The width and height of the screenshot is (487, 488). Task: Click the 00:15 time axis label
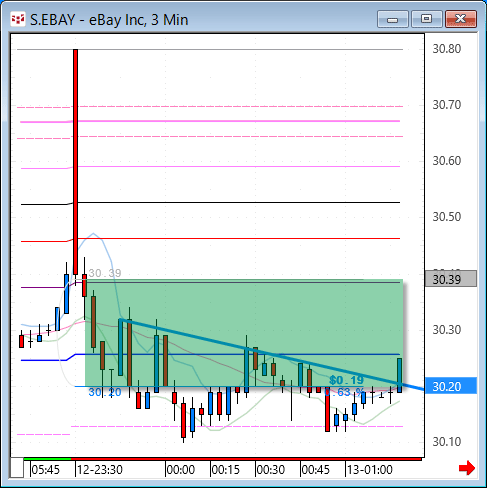[226, 470]
